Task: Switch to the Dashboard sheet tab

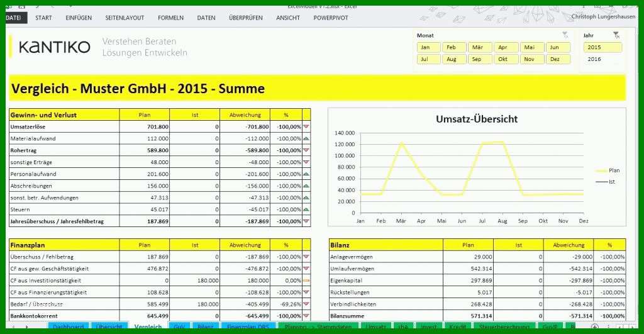Action: point(68,326)
